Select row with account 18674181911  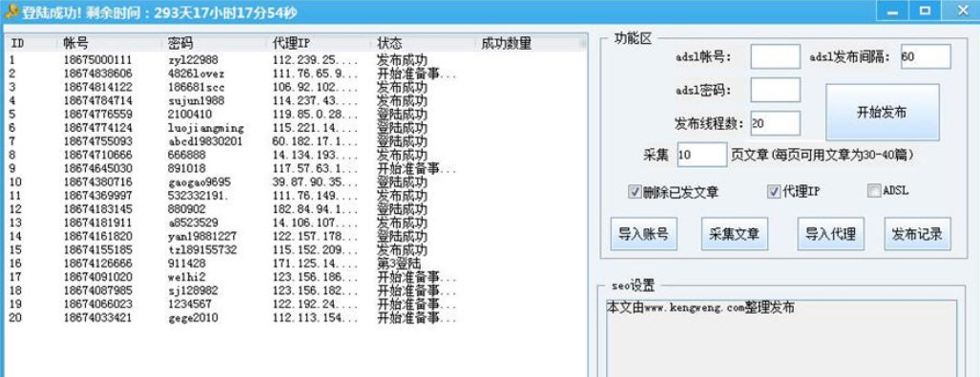(296, 222)
